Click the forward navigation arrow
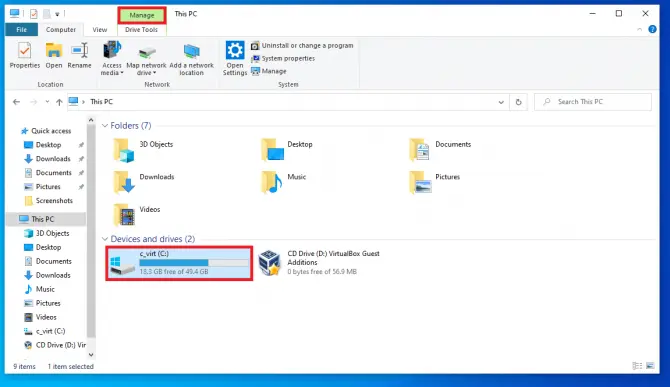 pos(33,102)
